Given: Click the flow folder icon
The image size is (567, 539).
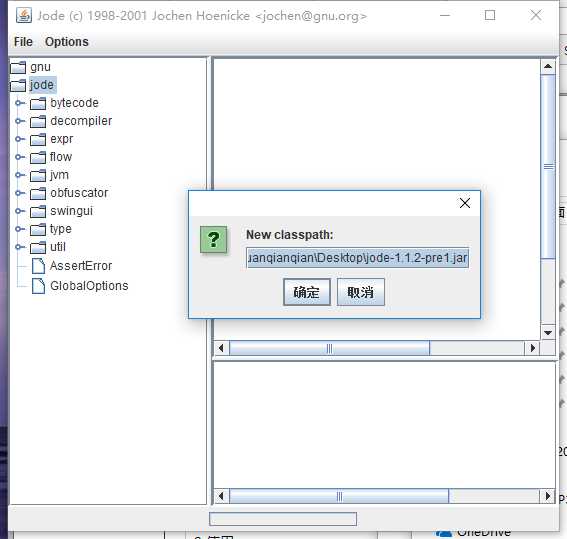Looking at the screenshot, I should 38,157.
